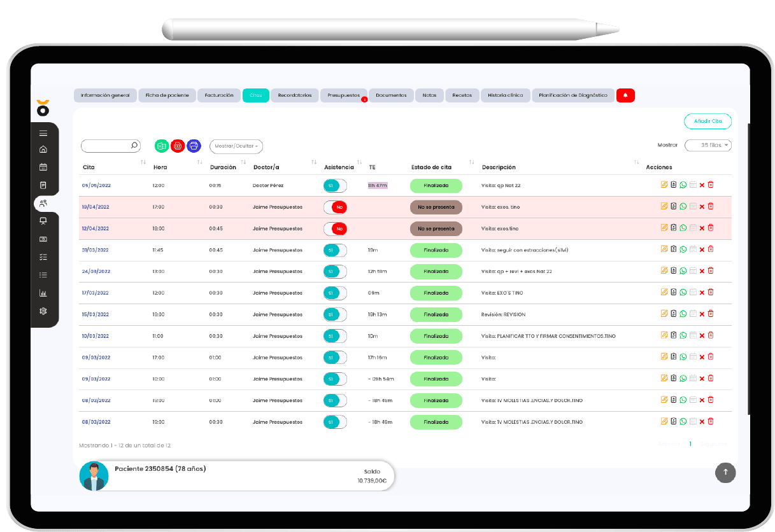Open the red notification bell
This screenshot has height=532, width=775.
pos(625,95)
